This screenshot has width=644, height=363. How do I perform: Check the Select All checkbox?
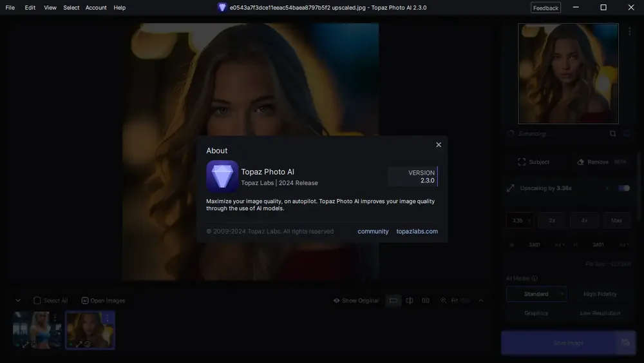click(37, 300)
